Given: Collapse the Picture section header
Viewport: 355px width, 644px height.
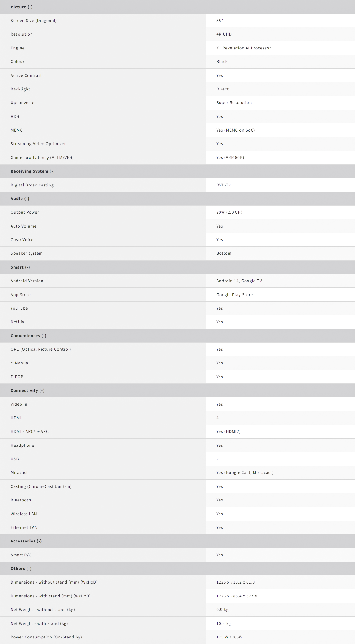Looking at the screenshot, I should click(x=22, y=7).
